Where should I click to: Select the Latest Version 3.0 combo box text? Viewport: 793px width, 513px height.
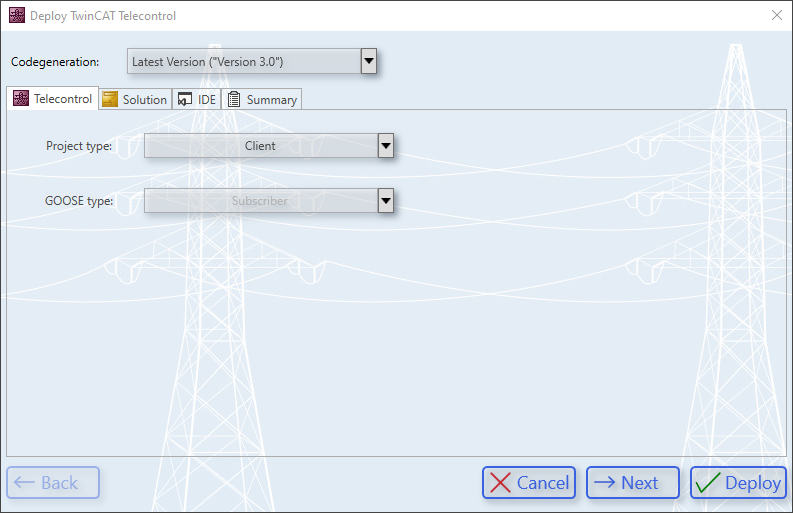[x=207, y=62]
